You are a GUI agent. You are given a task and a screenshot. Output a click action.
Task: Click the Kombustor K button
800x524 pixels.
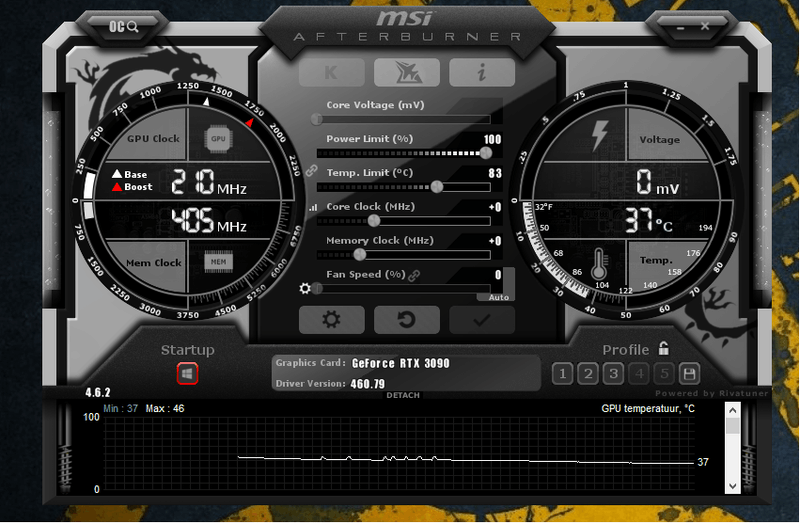[332, 72]
